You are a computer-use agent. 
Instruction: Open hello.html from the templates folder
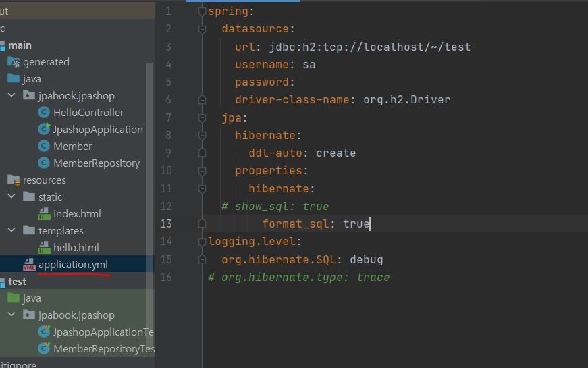pos(76,248)
